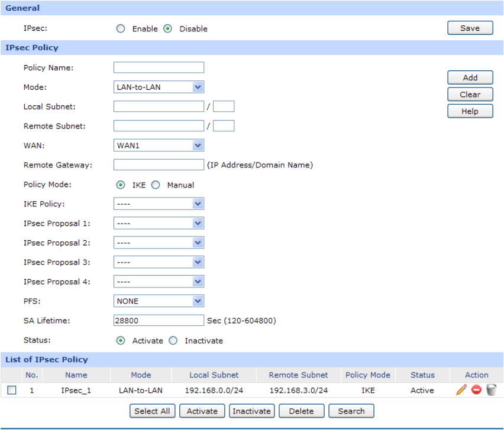Open the WAN dropdown showing WAN1
The height and width of the screenshot is (430, 504).
coord(159,146)
